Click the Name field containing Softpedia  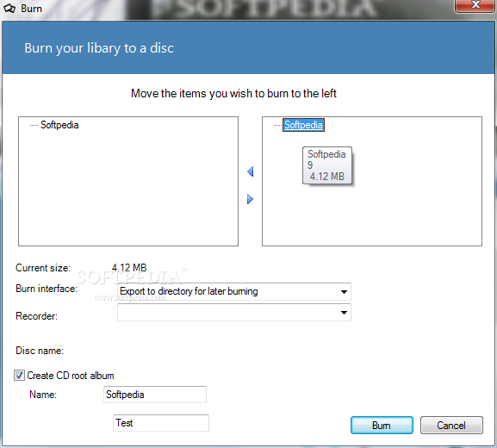tap(155, 395)
